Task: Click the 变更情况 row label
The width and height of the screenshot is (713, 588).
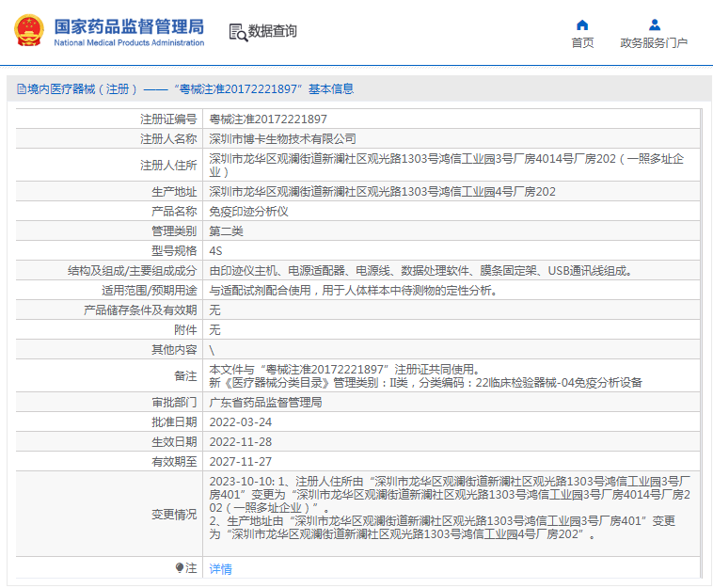Action: (x=174, y=515)
